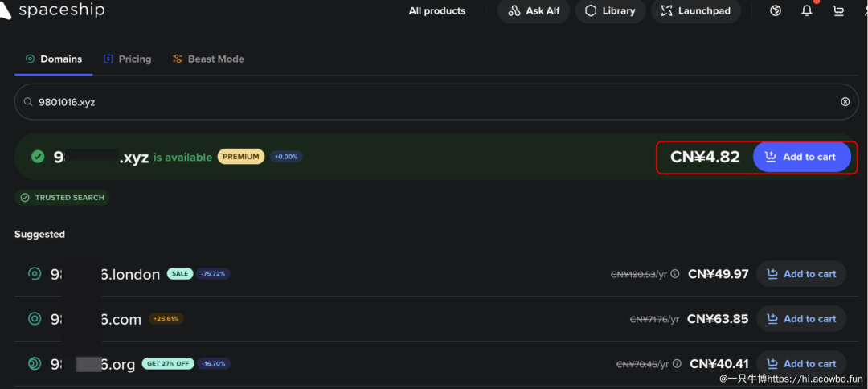Click the -16.70% badge on .org row
Screen dimensions: 868x389
click(x=214, y=363)
